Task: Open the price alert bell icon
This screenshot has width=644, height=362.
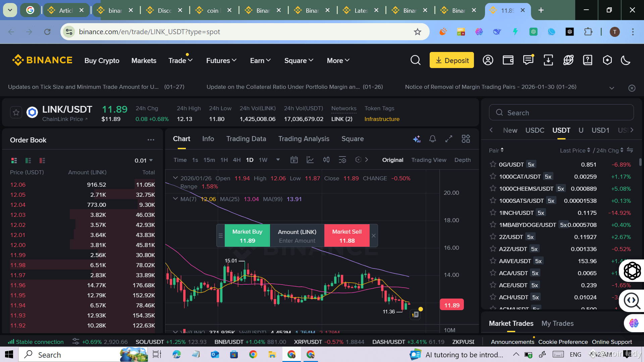Action: [433, 139]
